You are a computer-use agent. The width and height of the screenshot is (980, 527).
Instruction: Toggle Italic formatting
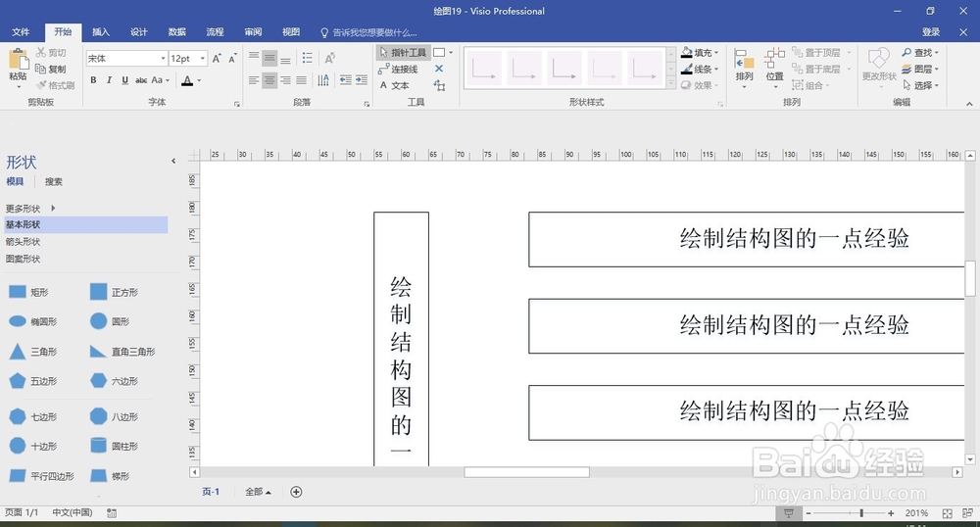[x=109, y=80]
